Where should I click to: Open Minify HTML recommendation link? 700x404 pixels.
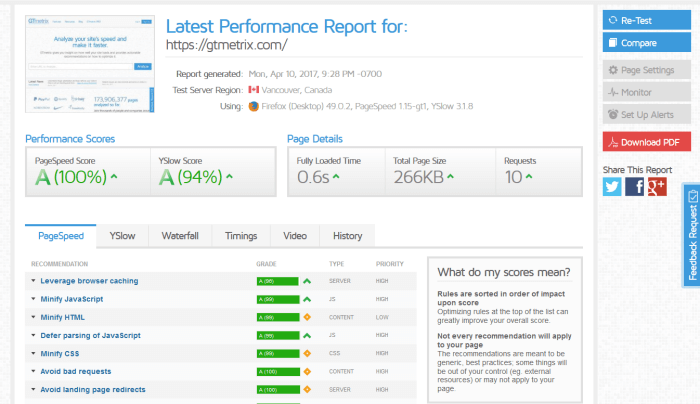(62, 317)
